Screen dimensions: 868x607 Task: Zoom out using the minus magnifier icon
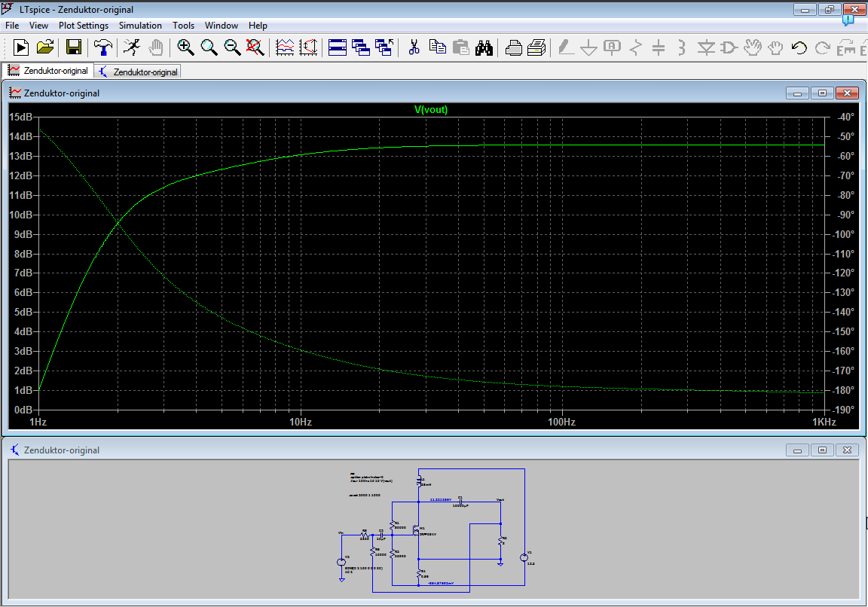(x=232, y=47)
